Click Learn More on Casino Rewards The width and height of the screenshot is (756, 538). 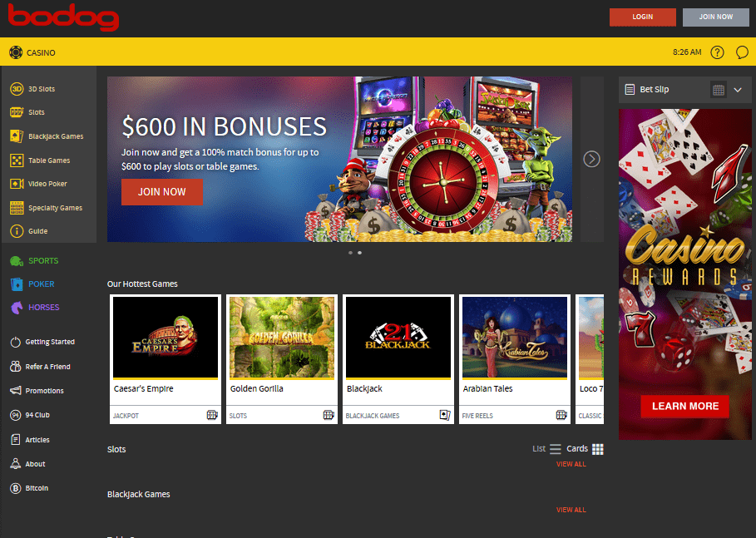coord(684,406)
